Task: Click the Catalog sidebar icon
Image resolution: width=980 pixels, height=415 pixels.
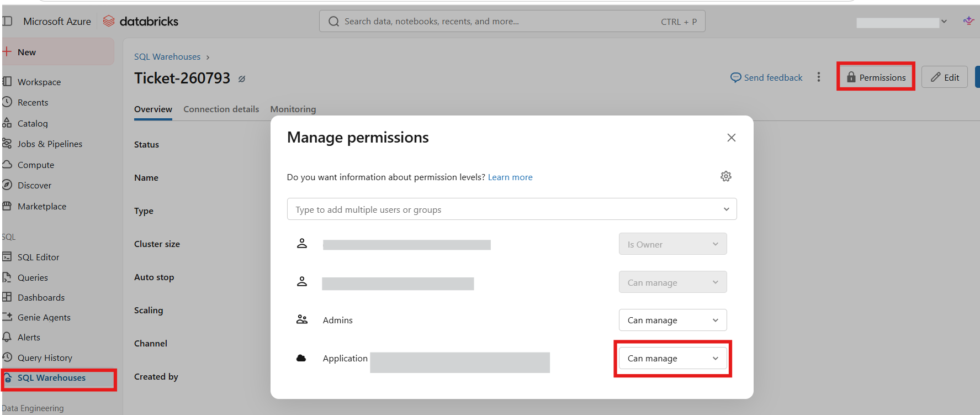Action: pos(7,123)
